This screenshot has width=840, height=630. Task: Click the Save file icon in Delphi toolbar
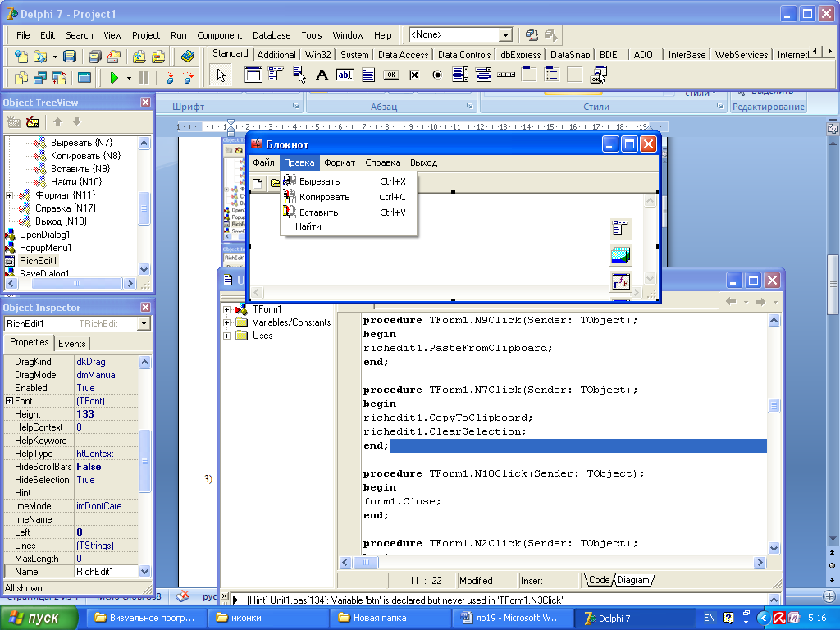pyautogui.click(x=69, y=56)
